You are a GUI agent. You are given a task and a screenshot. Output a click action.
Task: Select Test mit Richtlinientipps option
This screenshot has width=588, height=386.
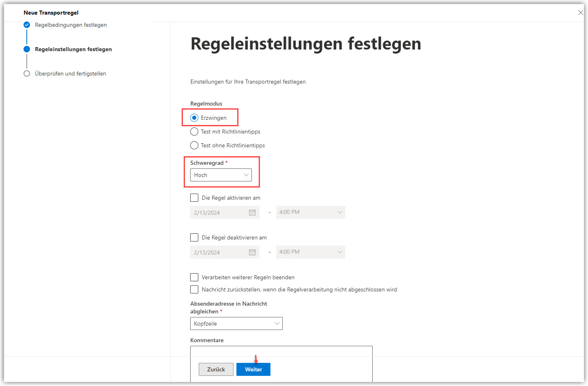(194, 132)
